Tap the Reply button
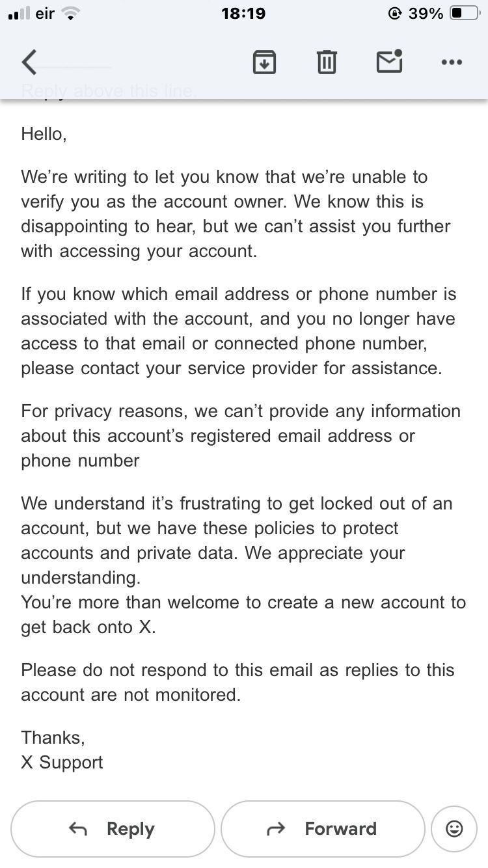488x868 pixels. [113, 828]
